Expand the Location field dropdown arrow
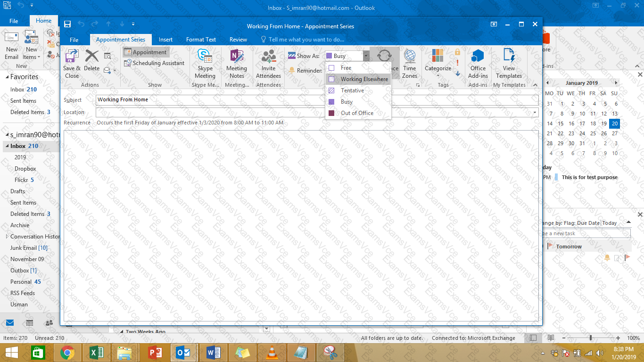 tap(535, 112)
